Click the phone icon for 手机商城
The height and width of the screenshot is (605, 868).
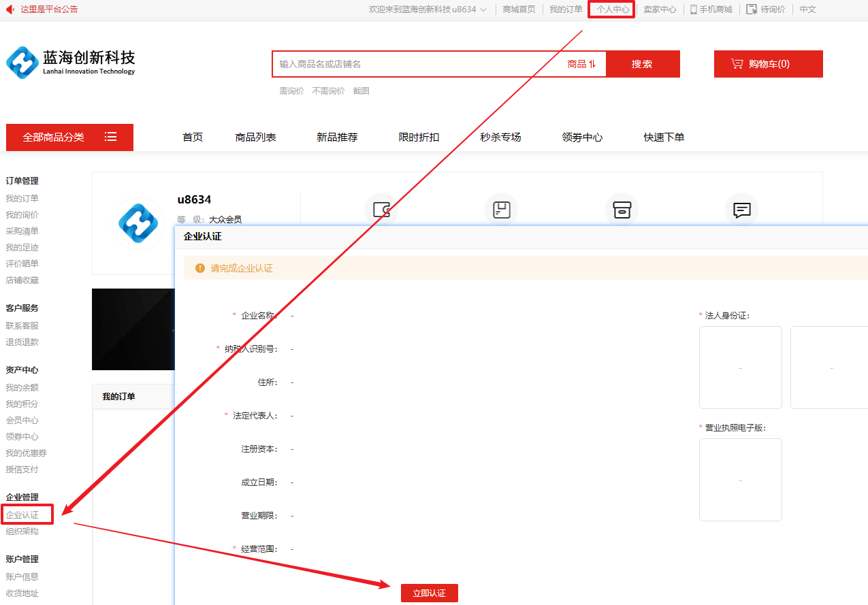694,10
